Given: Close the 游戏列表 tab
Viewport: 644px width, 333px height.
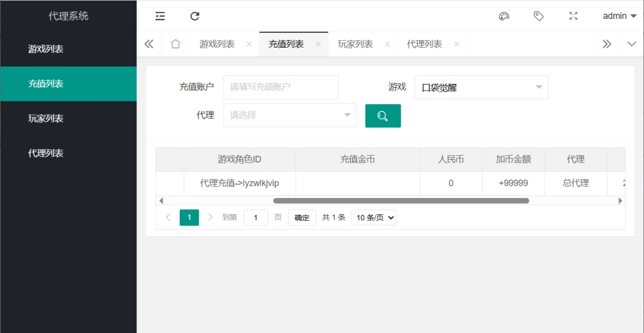Looking at the screenshot, I should tap(249, 44).
